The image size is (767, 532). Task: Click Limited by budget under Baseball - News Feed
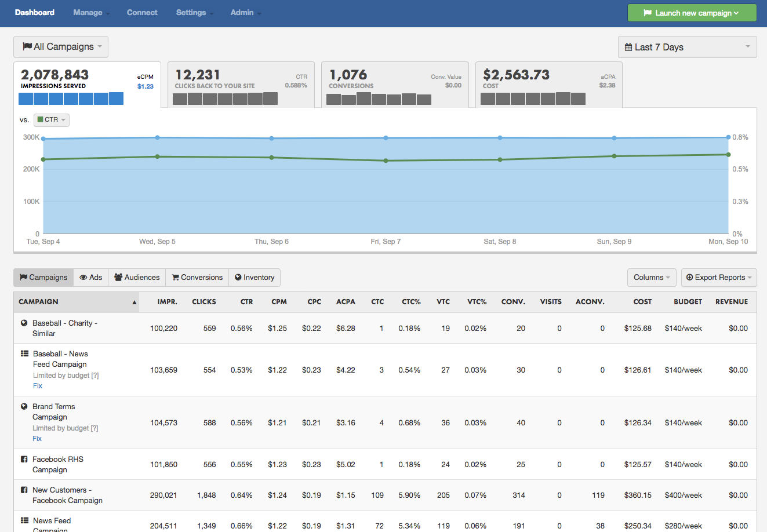tap(61, 376)
